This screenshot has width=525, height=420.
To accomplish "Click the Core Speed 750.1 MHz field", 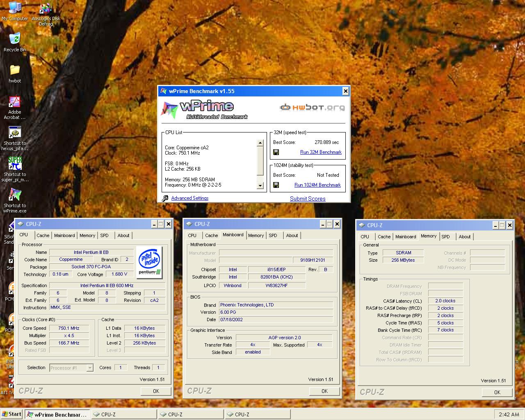I will tap(69, 328).
